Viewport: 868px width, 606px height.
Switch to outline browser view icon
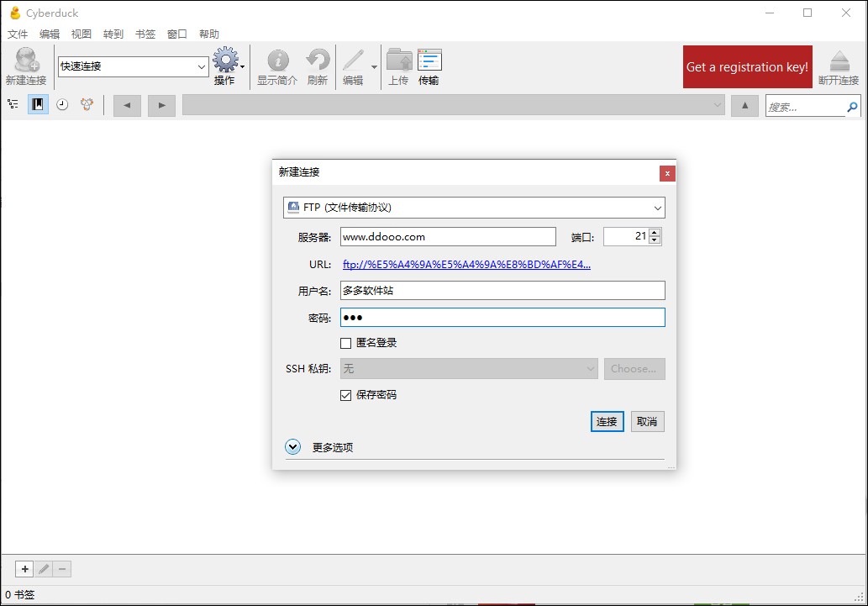click(13, 104)
